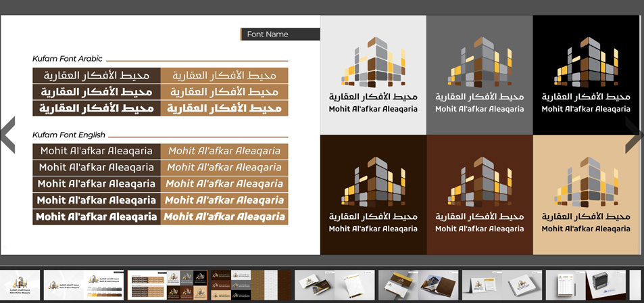Click the "Kufam Font Arabic" heading
Screen dimensions: 644x303
(x=68, y=59)
